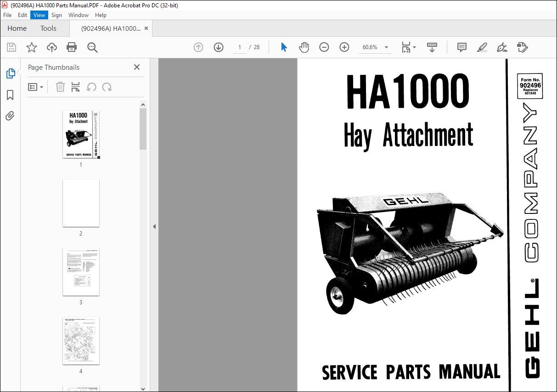Enable continuous scrolling mode
Screen dimensions: 557x392
click(x=432, y=47)
